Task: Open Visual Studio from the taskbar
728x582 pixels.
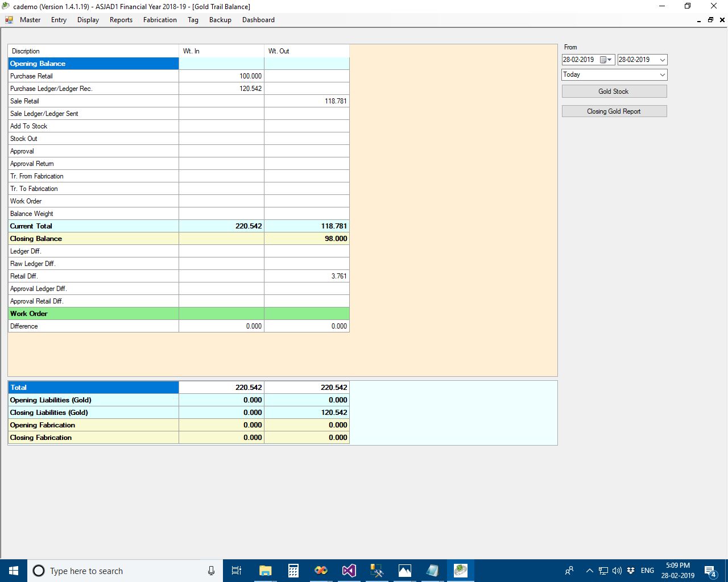Action: tap(349, 571)
